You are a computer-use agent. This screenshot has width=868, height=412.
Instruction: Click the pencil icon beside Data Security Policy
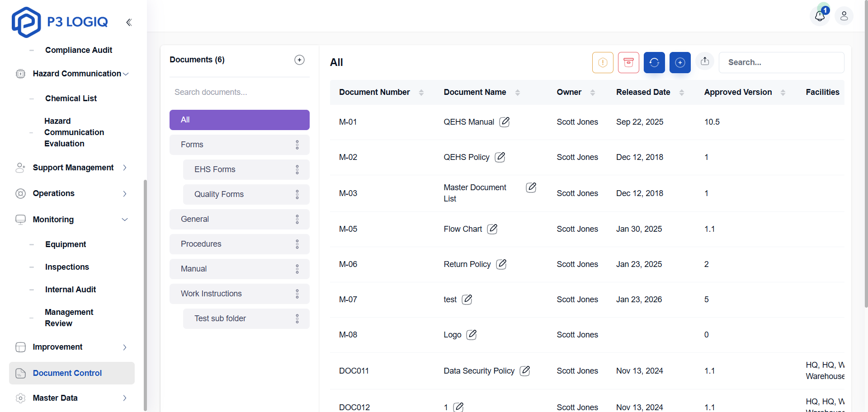tap(525, 370)
